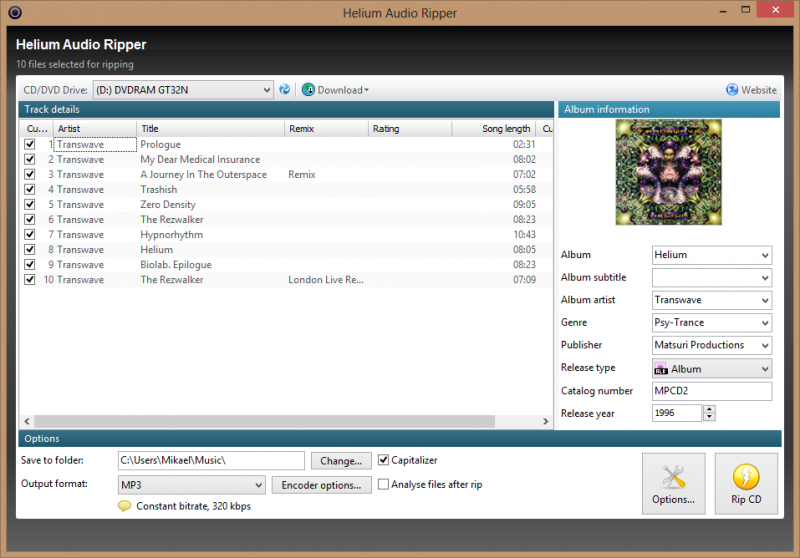Screen dimensions: 800x558
Task: Select the My Dear Medical Insurance title
Action: point(200,160)
